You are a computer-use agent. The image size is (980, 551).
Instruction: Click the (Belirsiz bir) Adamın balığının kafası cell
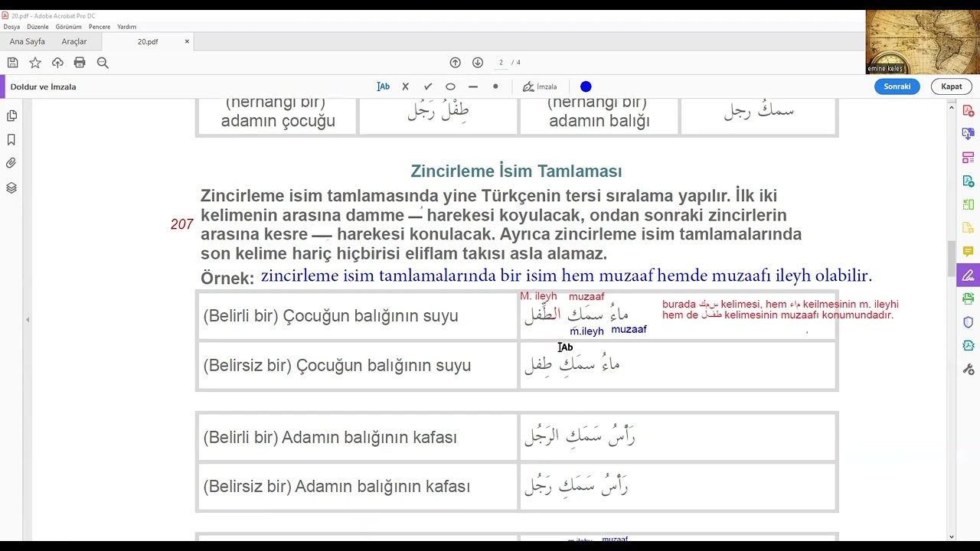(x=358, y=487)
